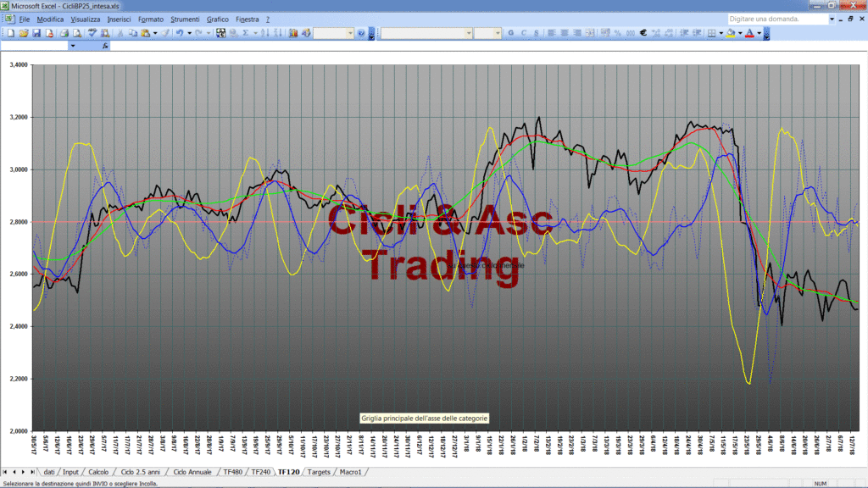Run the ABC spelling check
868x488 pixels.
pos(92,33)
